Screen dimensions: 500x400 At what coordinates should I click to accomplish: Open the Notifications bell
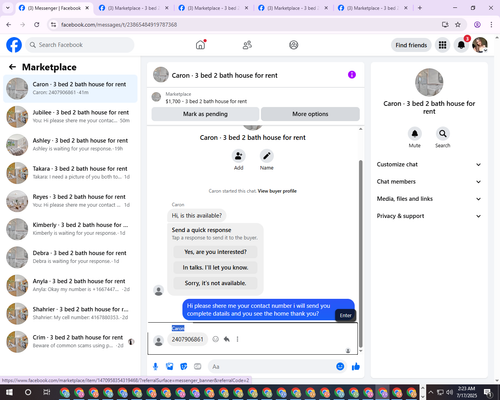click(x=461, y=45)
